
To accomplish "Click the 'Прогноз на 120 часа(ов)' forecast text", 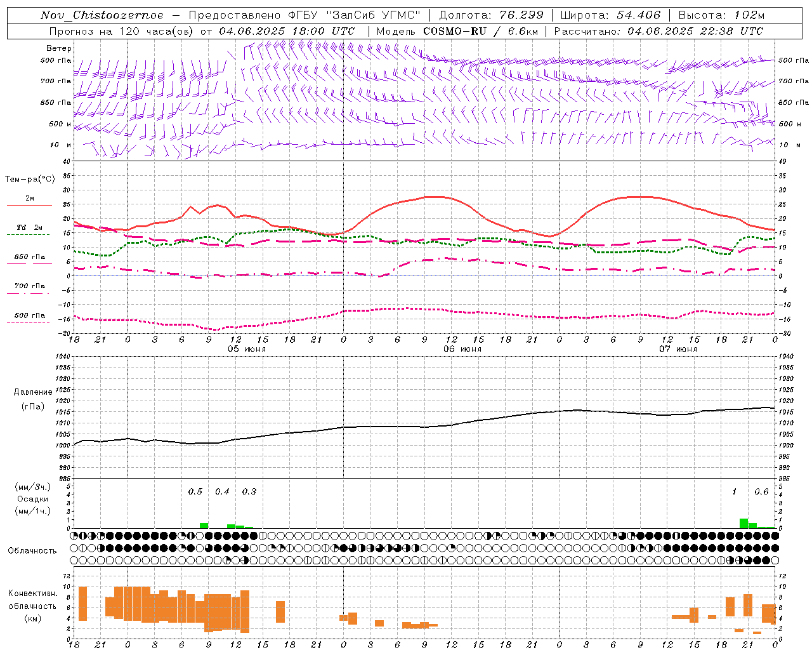I will (x=122, y=31).
